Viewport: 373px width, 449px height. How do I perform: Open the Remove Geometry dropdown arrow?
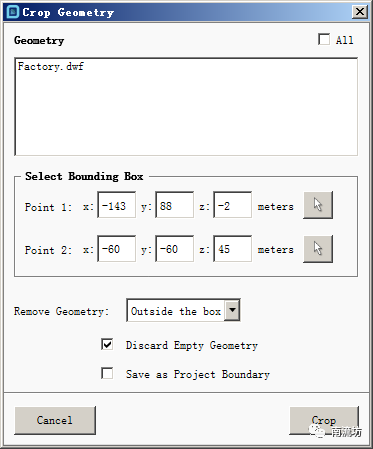coord(232,310)
